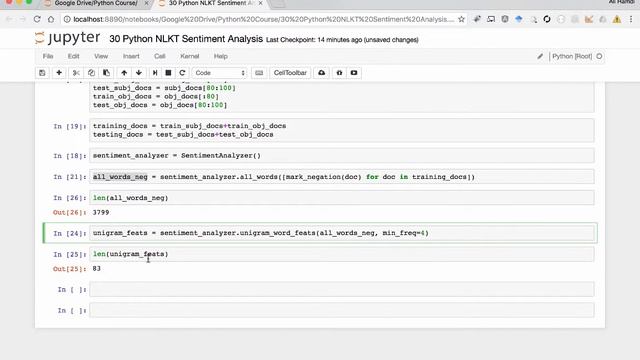Click the GitHub gist toolbar icon
Image resolution: width=640 pixels, height=360 pixels.
click(339, 73)
